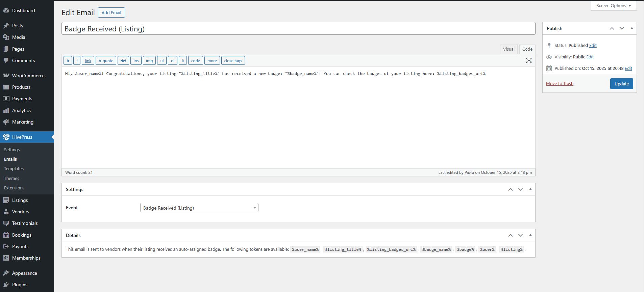This screenshot has width=644, height=292.
Task: Click the Marketing megaphone icon
Action: pos(6,122)
